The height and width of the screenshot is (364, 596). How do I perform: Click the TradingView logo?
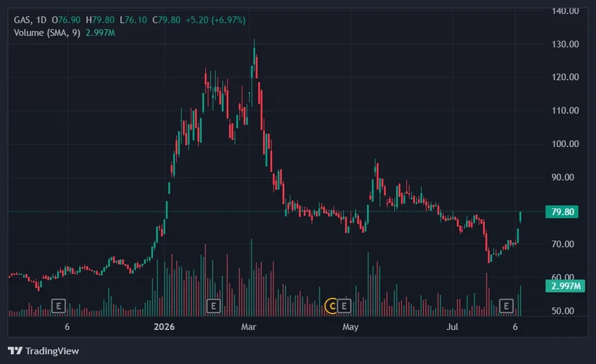(43, 351)
